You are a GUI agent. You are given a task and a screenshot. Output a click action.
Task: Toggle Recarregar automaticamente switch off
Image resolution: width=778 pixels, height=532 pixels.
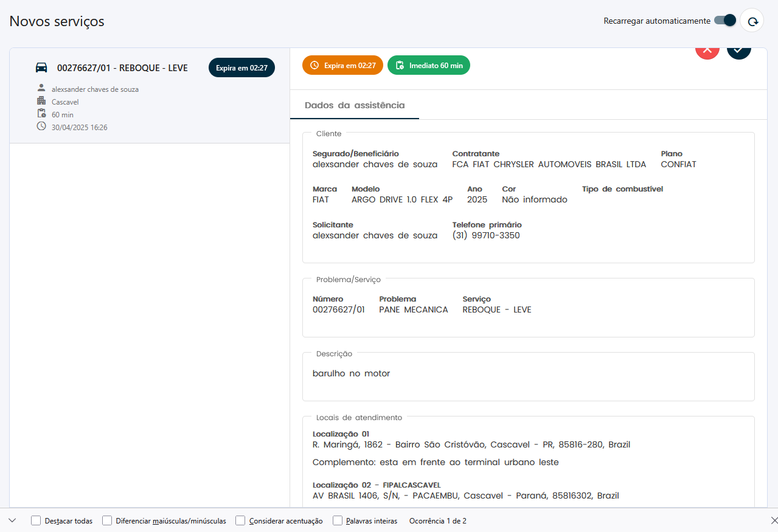tap(724, 21)
